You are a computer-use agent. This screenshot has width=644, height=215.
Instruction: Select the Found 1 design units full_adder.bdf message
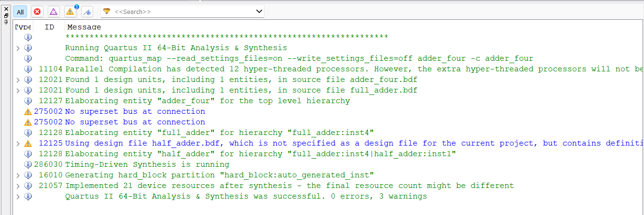(241, 90)
